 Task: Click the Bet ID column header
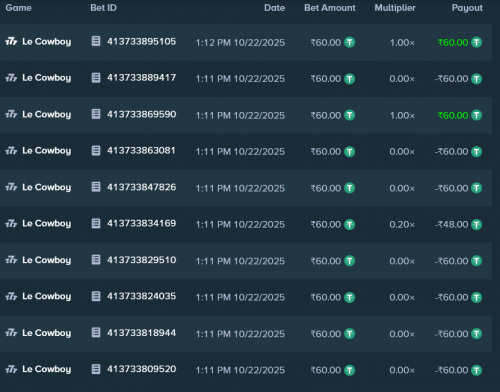(103, 8)
